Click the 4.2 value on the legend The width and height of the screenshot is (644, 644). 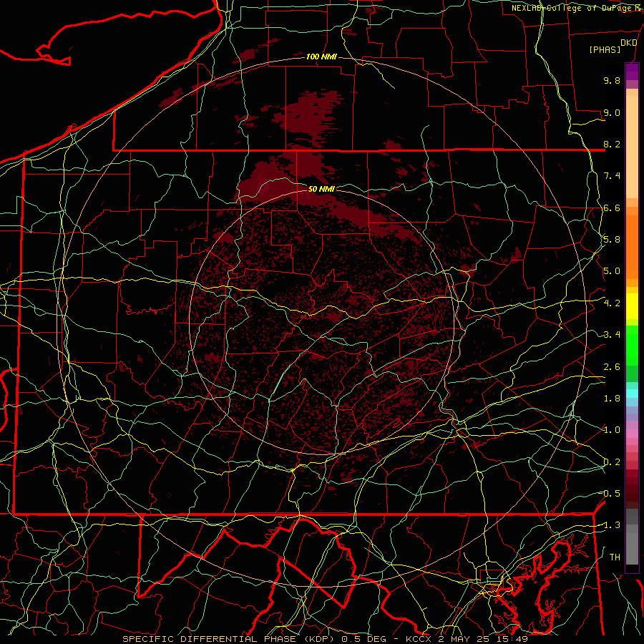pos(612,303)
